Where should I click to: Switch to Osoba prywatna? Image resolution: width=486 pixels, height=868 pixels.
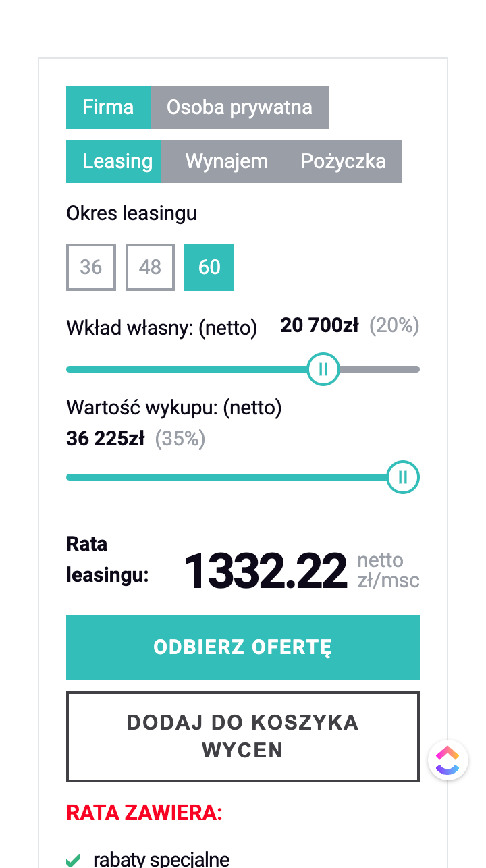(x=240, y=107)
